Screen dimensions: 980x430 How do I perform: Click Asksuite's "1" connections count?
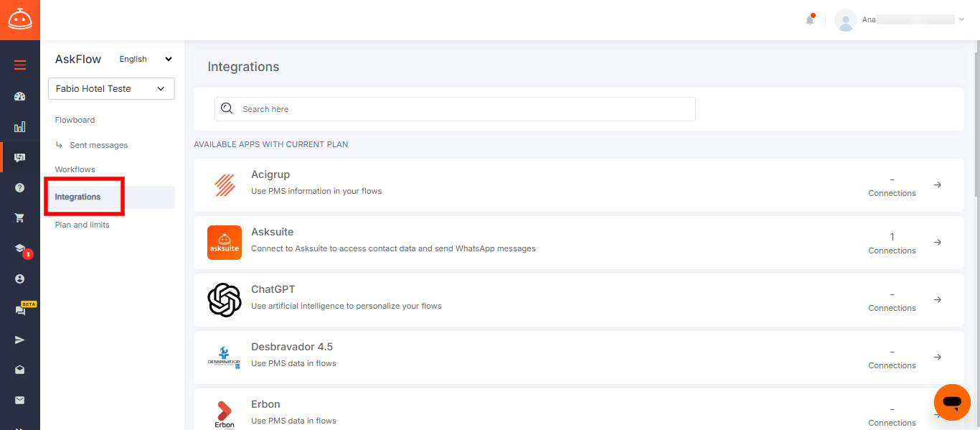pyautogui.click(x=892, y=237)
